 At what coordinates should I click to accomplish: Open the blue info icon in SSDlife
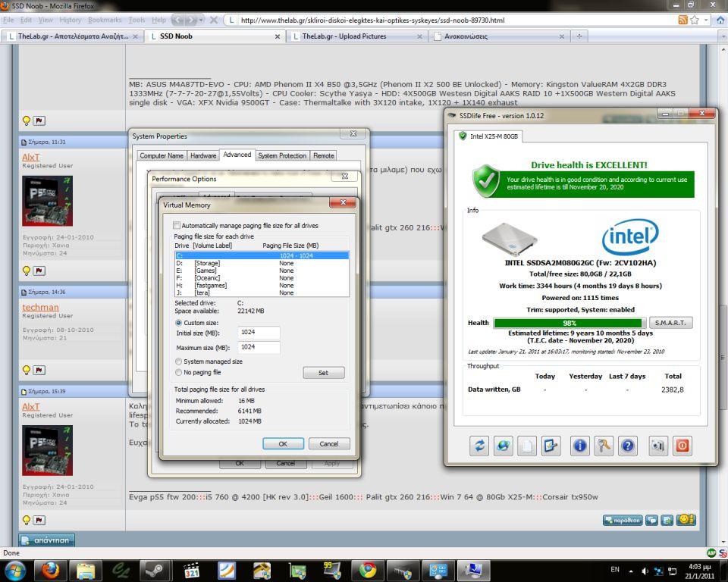580,446
